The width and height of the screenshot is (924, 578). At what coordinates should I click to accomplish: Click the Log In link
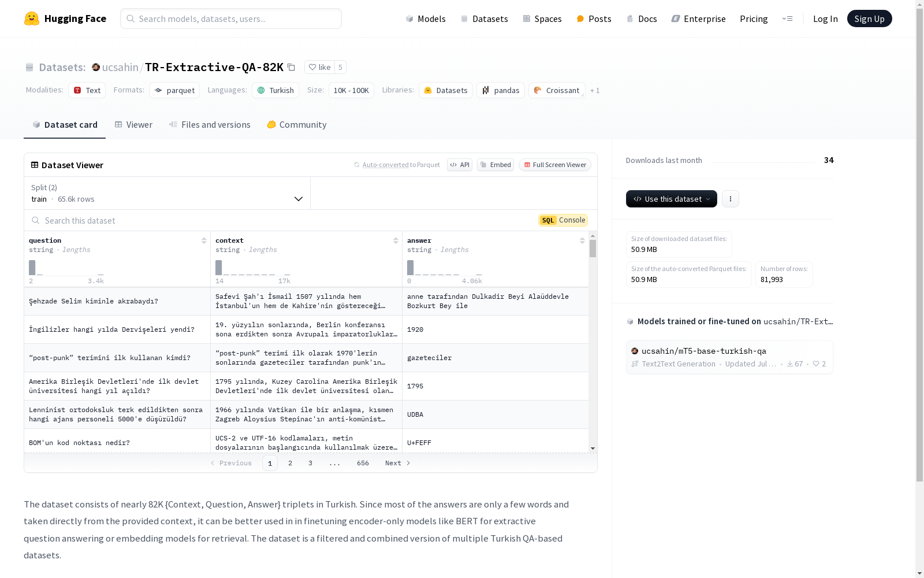pyautogui.click(x=825, y=18)
